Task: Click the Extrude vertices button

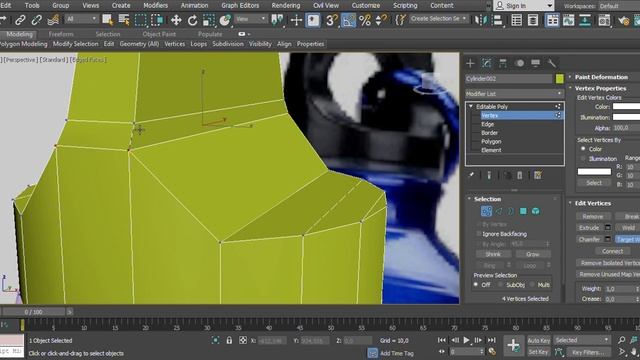Action: [x=589, y=228]
